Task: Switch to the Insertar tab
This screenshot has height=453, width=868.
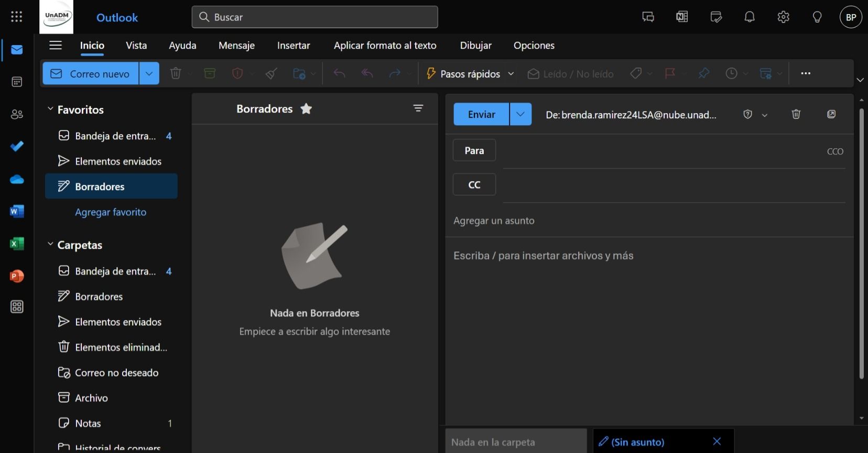Action: pyautogui.click(x=293, y=46)
